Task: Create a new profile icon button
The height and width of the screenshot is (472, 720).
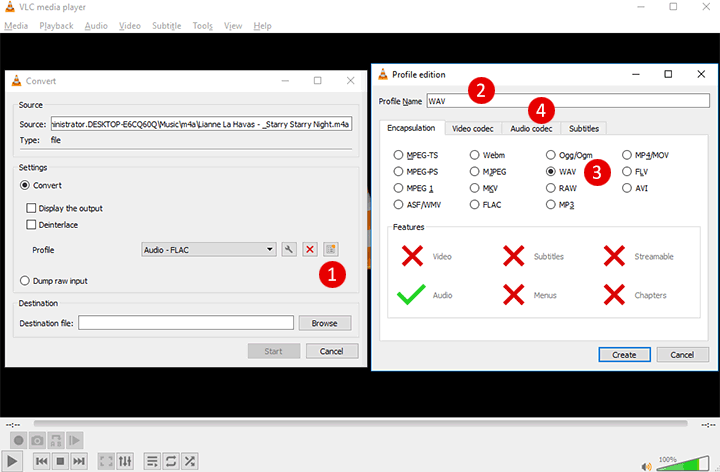Action: coord(331,249)
